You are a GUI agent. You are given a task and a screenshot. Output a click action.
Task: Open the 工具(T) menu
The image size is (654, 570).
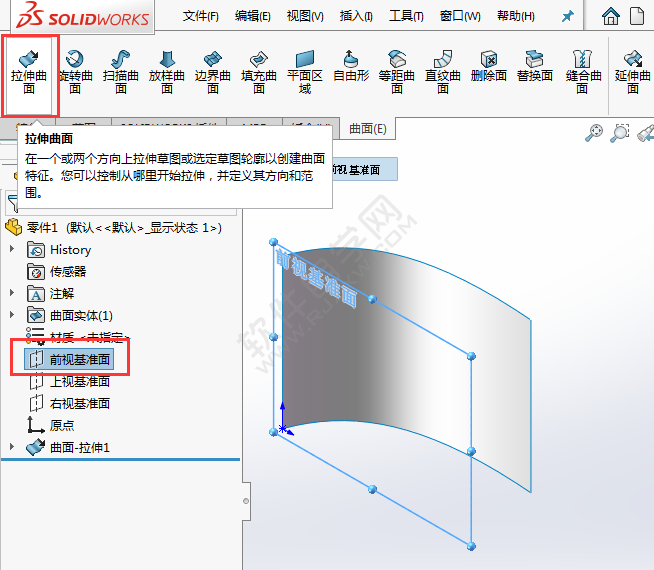click(406, 16)
